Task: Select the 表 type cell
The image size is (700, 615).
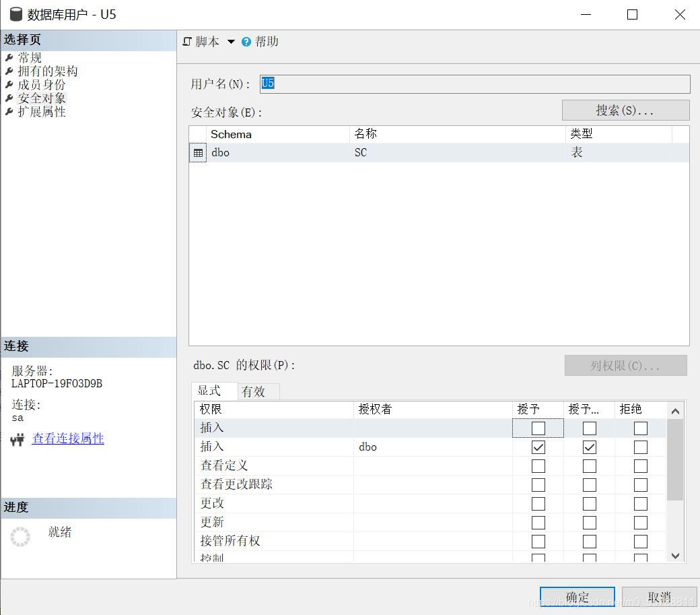Action: pyautogui.click(x=619, y=153)
